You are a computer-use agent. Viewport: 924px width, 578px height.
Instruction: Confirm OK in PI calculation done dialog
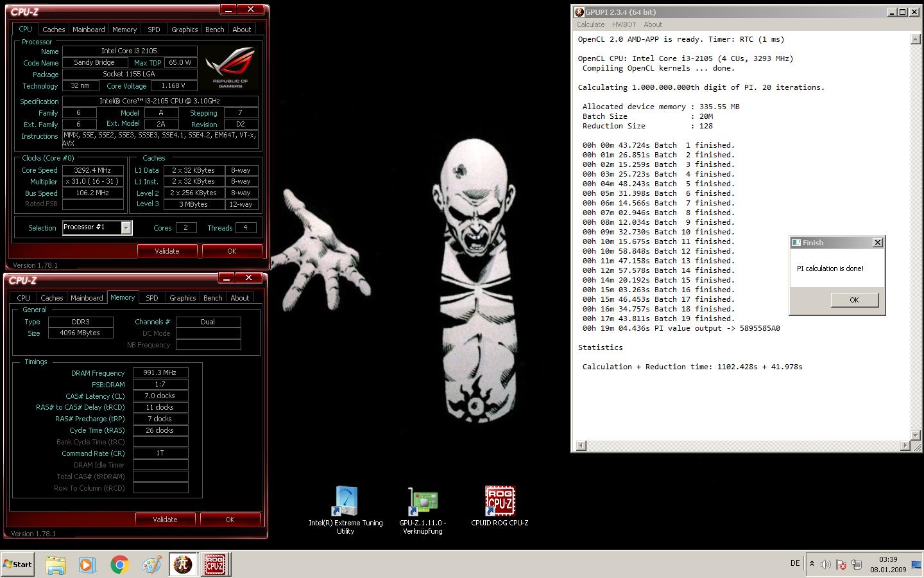coord(854,300)
